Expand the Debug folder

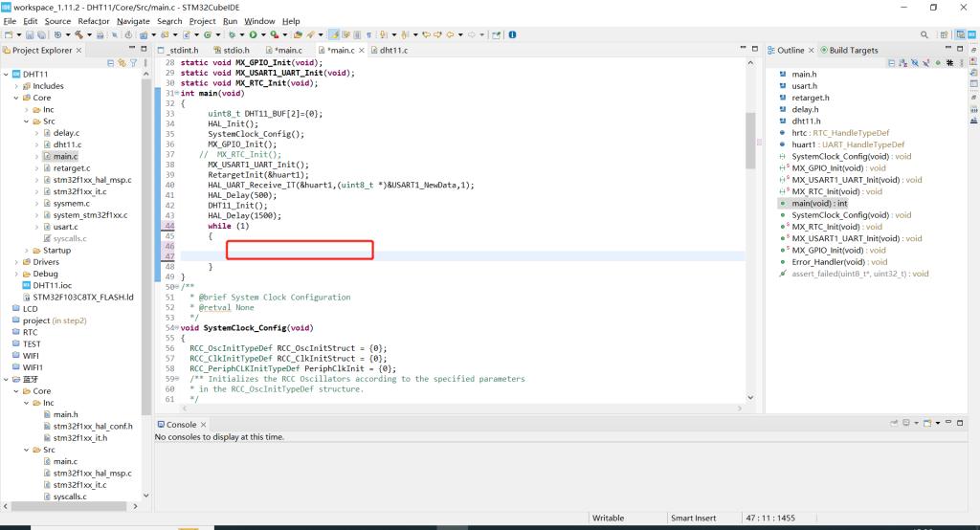pyautogui.click(x=16, y=274)
